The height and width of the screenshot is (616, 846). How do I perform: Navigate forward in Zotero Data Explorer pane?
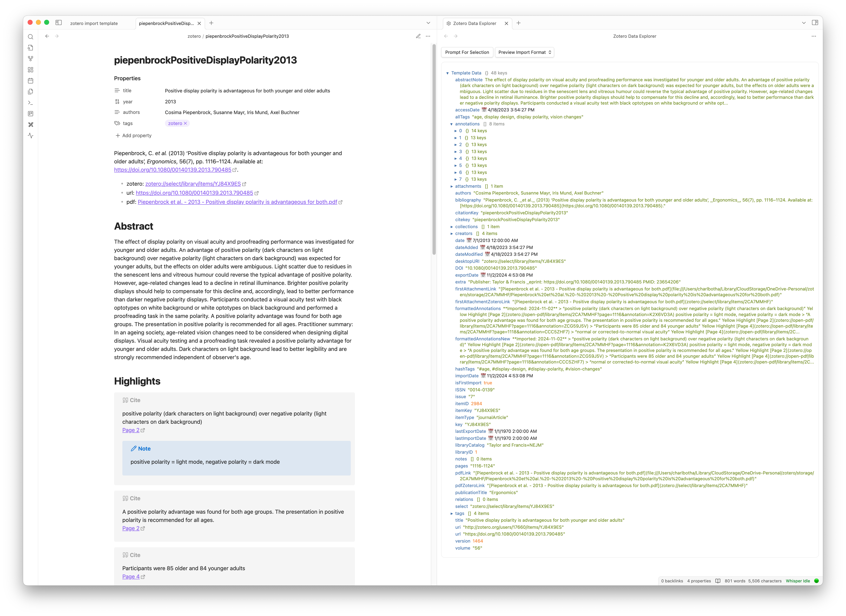455,36
